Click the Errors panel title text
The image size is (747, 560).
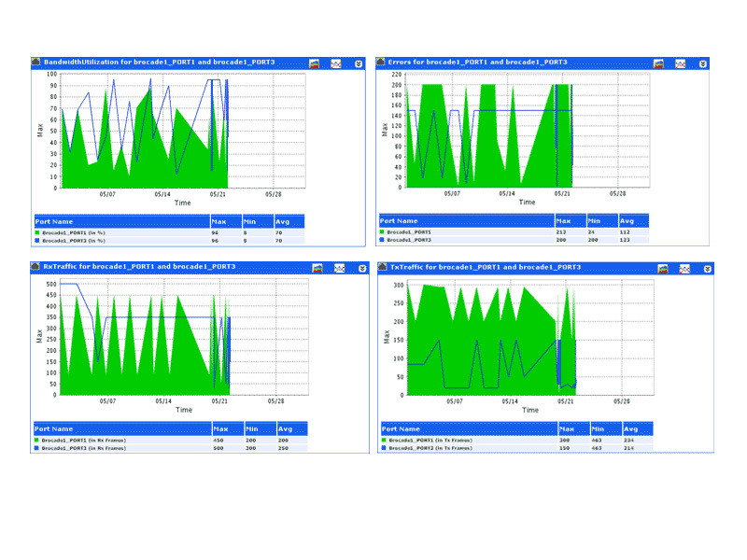477,62
